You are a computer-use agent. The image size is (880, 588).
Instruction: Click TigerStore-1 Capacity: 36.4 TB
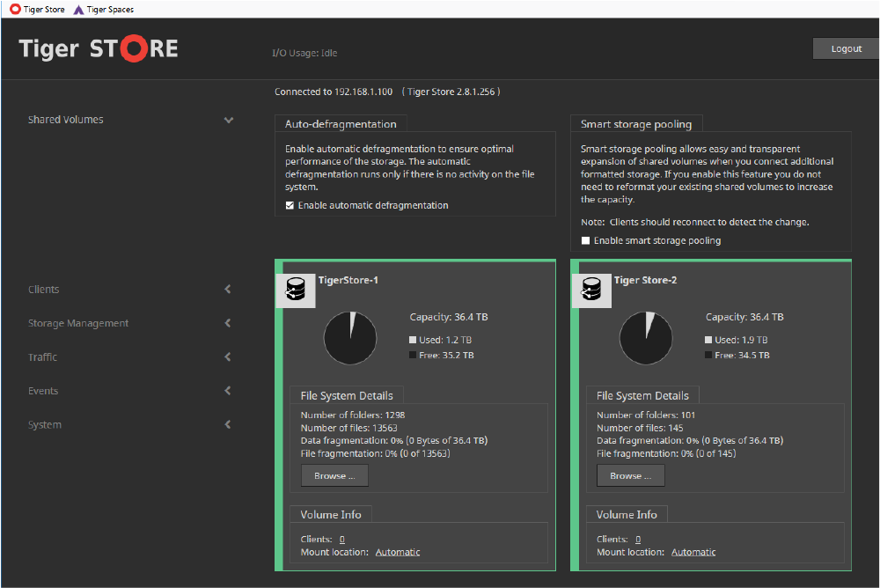pyautogui.click(x=449, y=317)
